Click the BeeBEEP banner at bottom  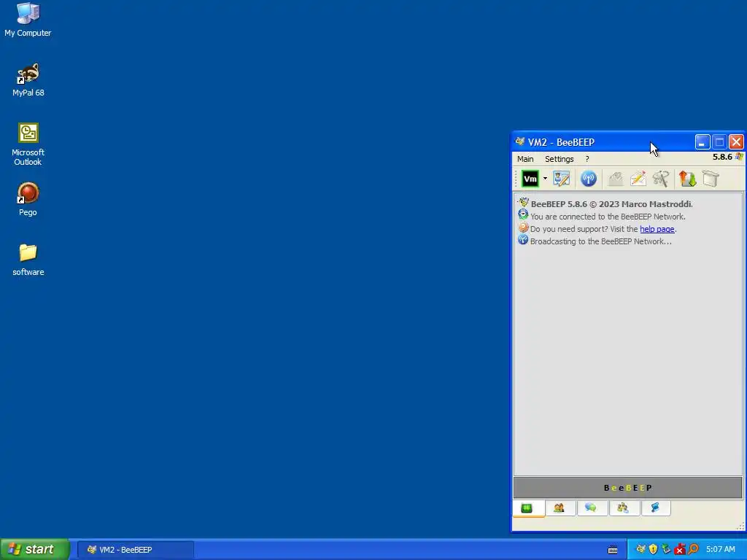click(x=627, y=488)
